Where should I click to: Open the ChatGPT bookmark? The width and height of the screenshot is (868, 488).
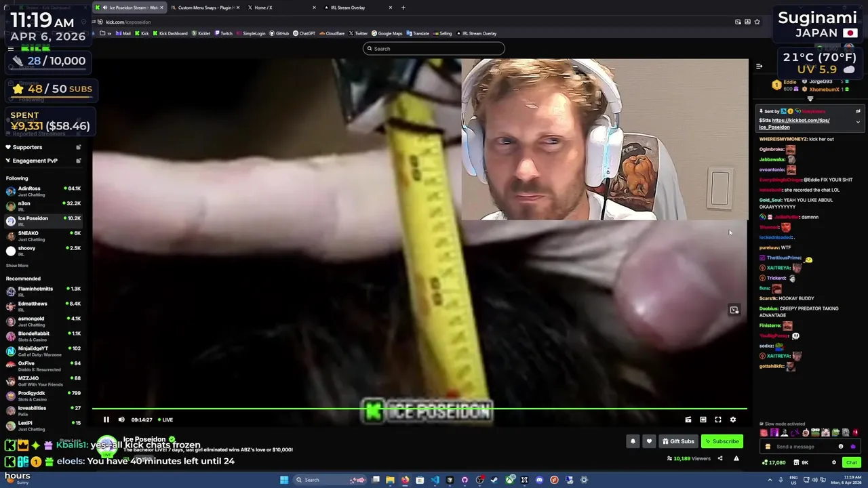pos(304,33)
